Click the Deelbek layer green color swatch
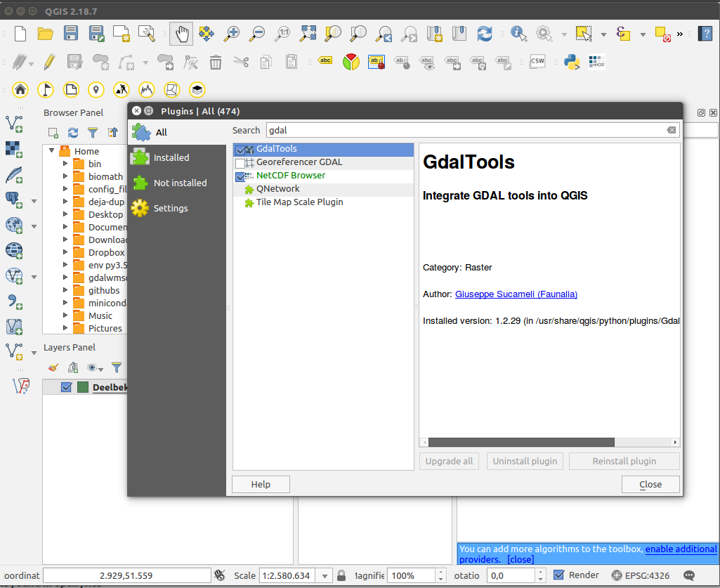 (83, 387)
